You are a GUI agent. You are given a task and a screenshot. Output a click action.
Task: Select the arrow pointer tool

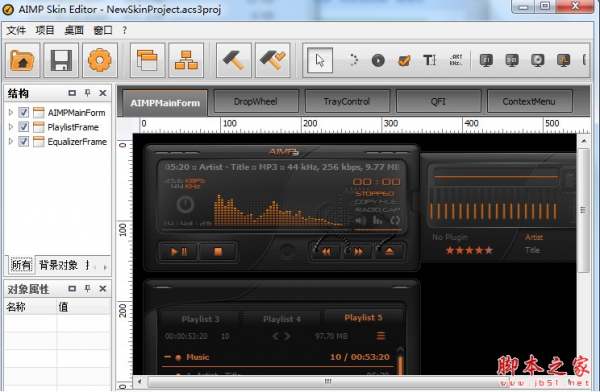click(x=320, y=60)
